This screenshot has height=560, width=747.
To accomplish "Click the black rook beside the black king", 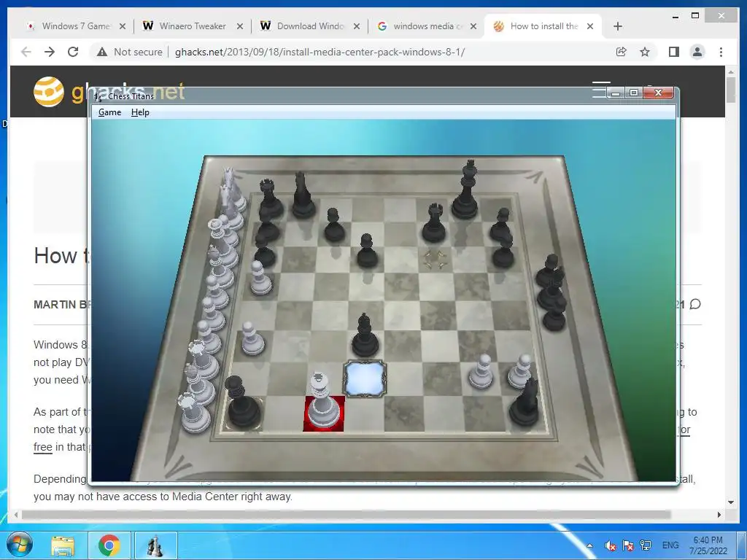I will [x=434, y=223].
